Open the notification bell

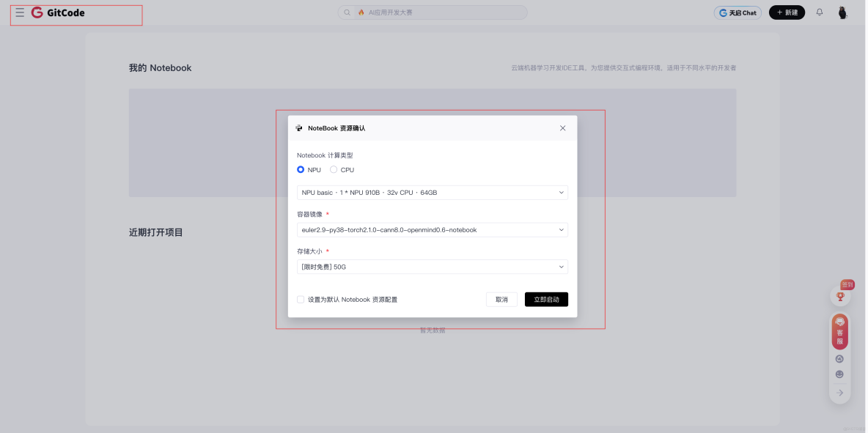(x=819, y=12)
